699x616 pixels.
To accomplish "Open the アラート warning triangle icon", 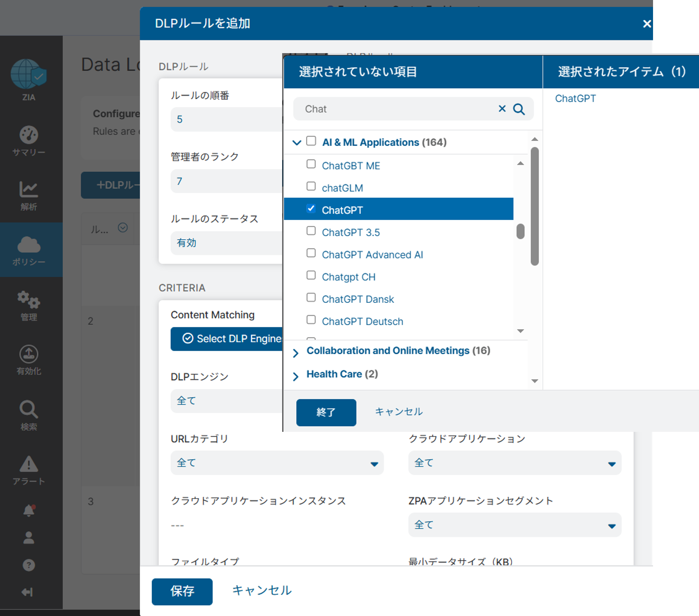I will pos(28,464).
